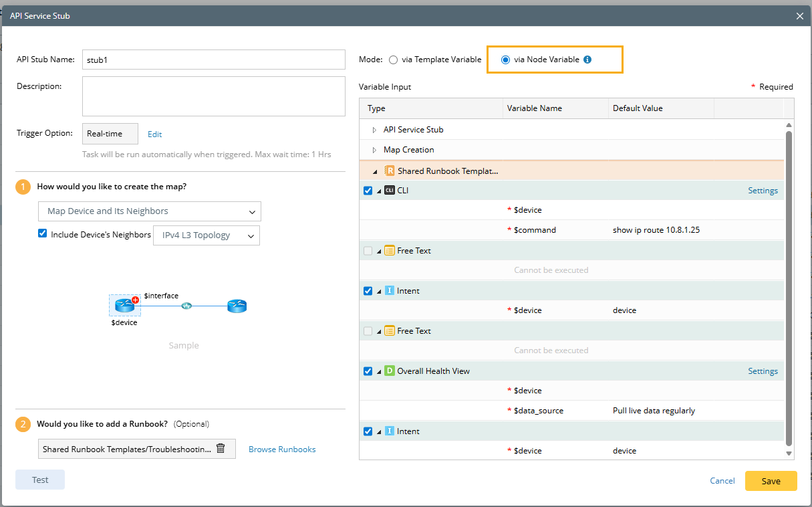Expand the API Service Stub tree row
812x507 pixels.
pyautogui.click(x=374, y=130)
